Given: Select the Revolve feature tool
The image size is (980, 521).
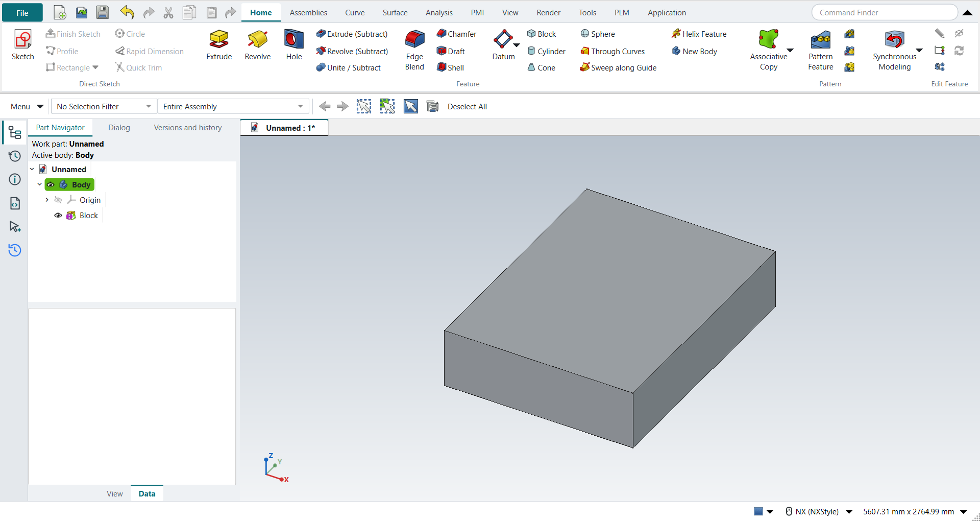Looking at the screenshot, I should (x=257, y=45).
